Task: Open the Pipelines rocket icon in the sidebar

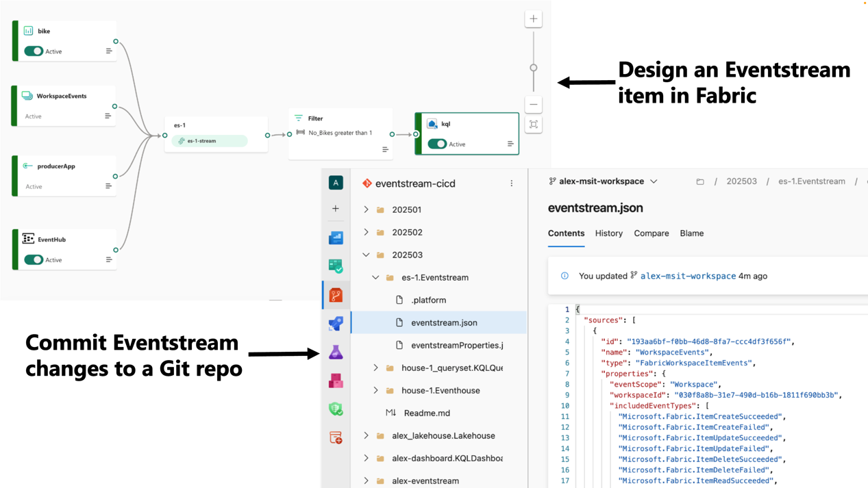Action: tap(336, 323)
